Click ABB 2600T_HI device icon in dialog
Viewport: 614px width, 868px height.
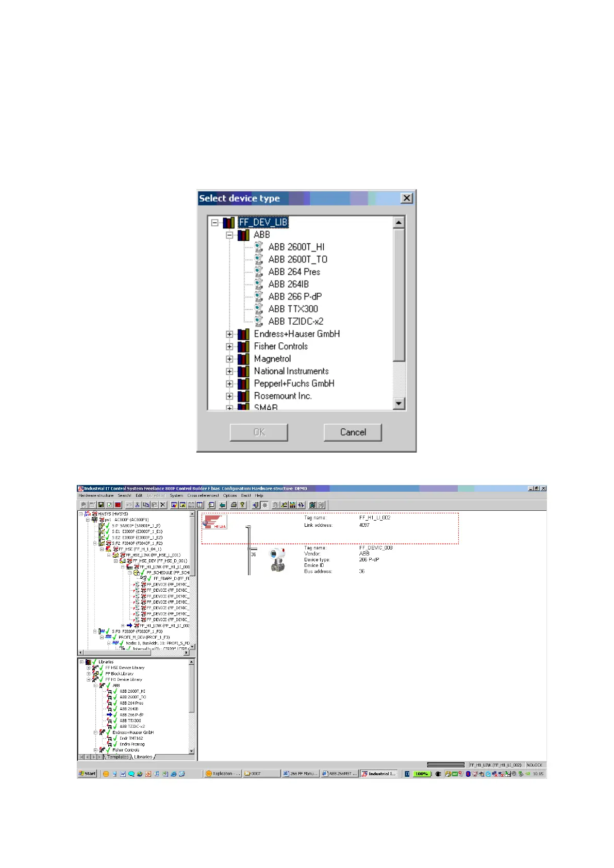point(259,246)
